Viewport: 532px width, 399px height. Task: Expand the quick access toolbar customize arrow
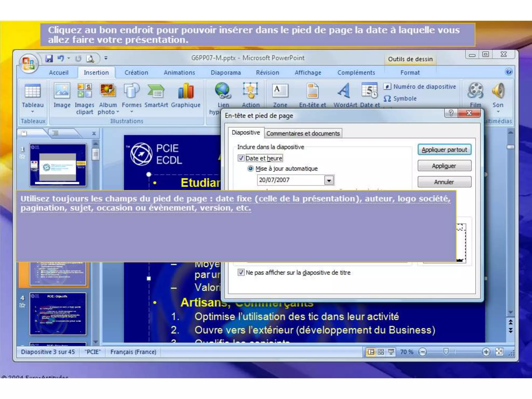click(x=106, y=58)
